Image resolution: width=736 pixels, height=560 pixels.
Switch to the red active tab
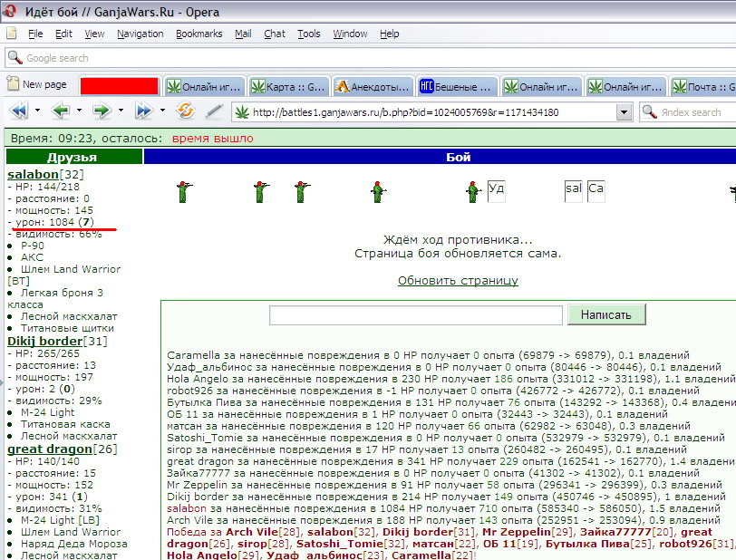[120, 86]
